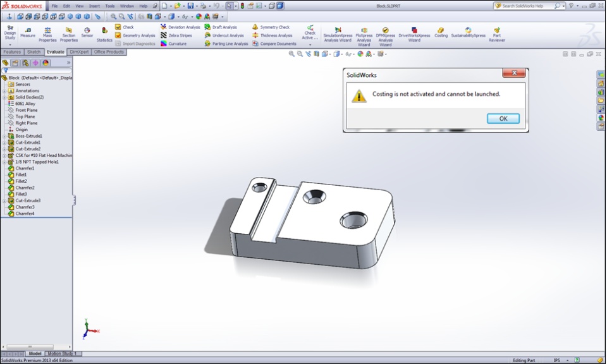The image size is (607, 364).
Task: Expand Check Active dropdown arrow
Action: pyautogui.click(x=310, y=44)
